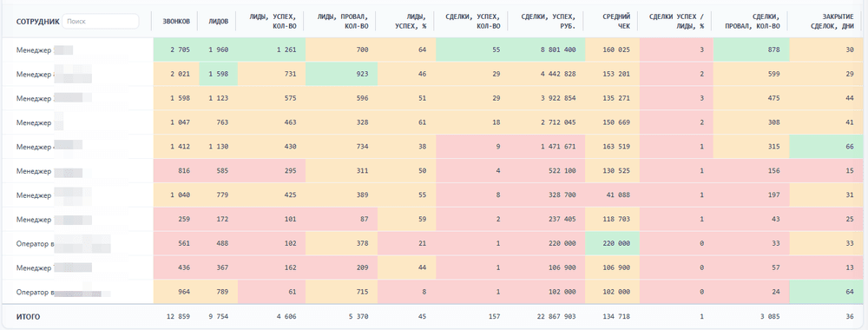
Task: Select the revenue cell 328 700
Action: [x=547, y=195]
